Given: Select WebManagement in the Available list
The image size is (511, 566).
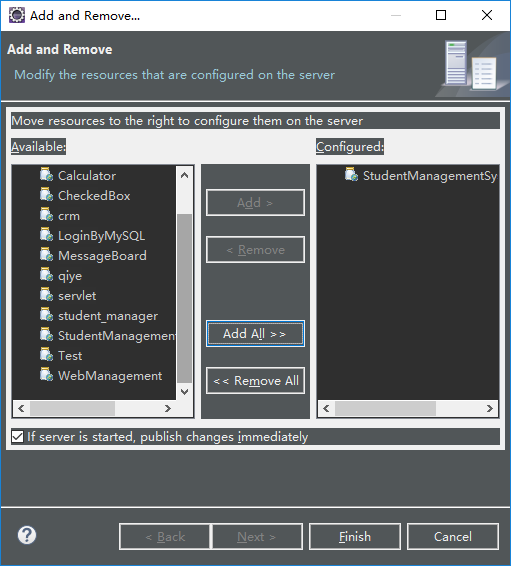Looking at the screenshot, I should 110,376.
